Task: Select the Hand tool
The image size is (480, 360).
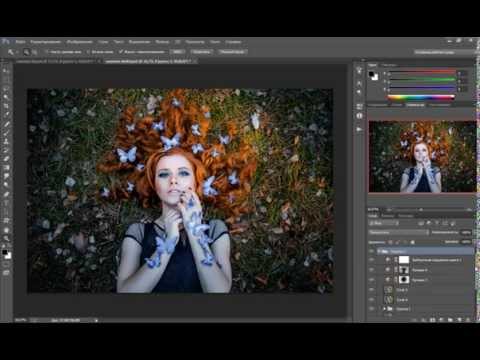Action: click(6, 230)
